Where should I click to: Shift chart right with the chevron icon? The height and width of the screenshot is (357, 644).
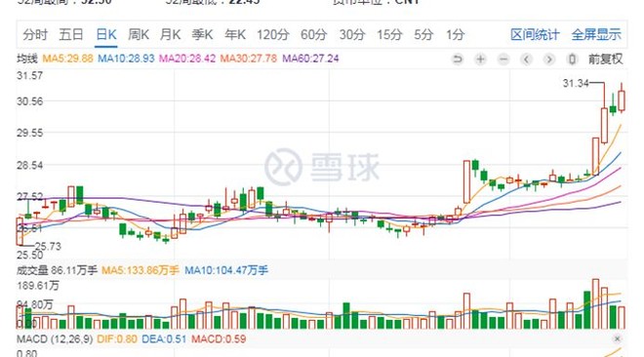coord(549,59)
